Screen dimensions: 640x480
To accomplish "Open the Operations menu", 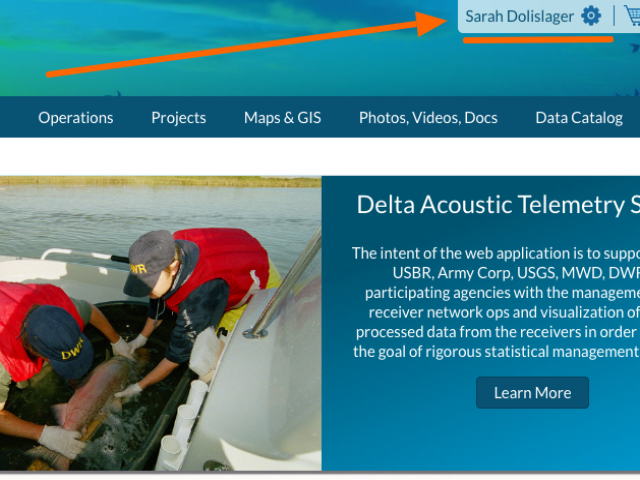I will (x=76, y=118).
